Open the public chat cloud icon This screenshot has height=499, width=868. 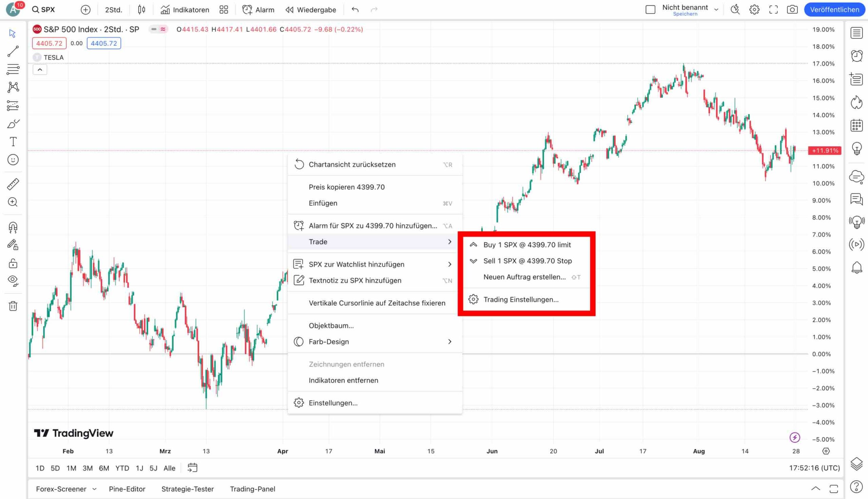coord(856,177)
